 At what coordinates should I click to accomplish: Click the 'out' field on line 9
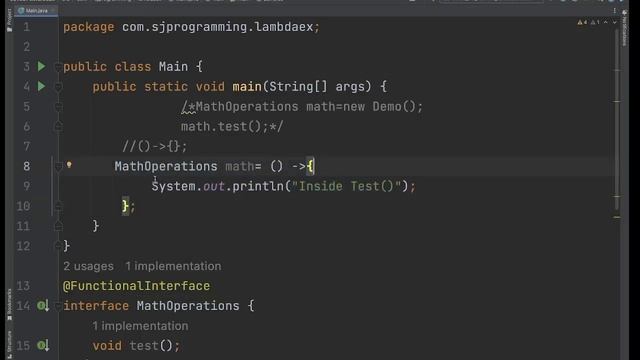pos(214,186)
